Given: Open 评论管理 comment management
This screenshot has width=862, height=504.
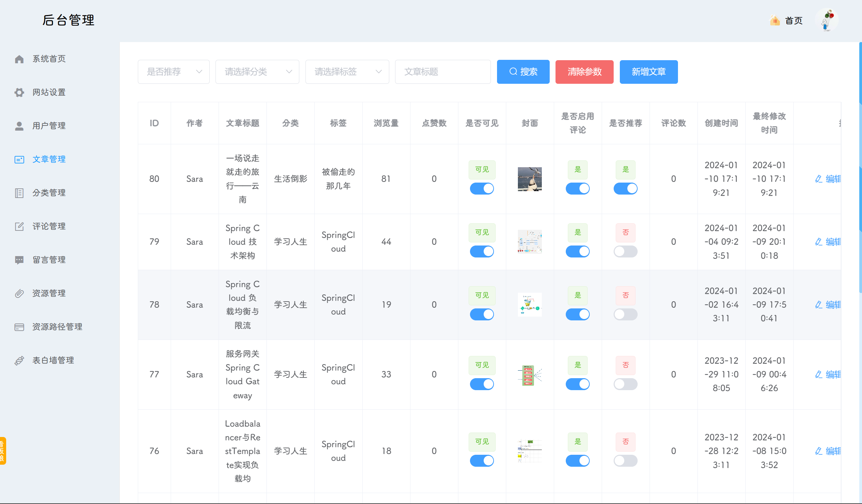Looking at the screenshot, I should 49,226.
